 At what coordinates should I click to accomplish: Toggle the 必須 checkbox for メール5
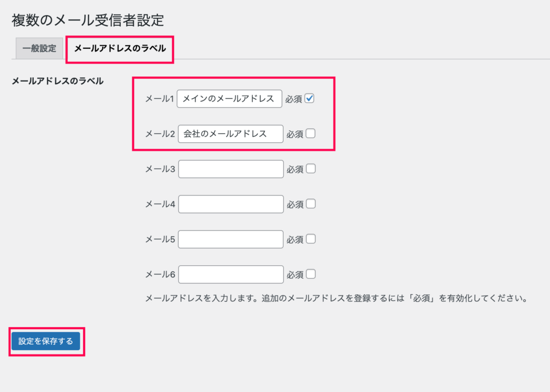311,239
